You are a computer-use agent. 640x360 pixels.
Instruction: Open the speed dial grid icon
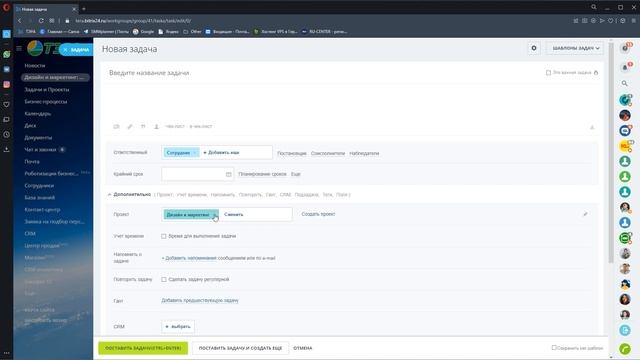click(x=52, y=20)
